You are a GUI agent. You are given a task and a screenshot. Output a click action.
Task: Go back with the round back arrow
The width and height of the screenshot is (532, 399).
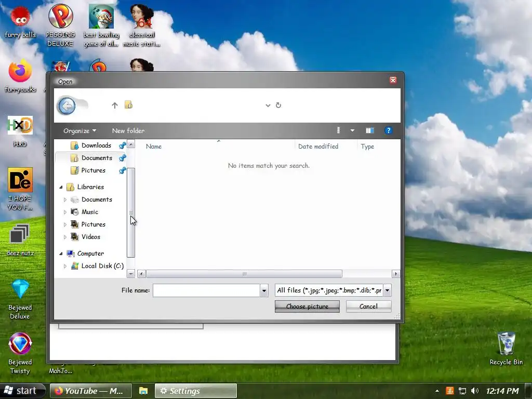66,106
